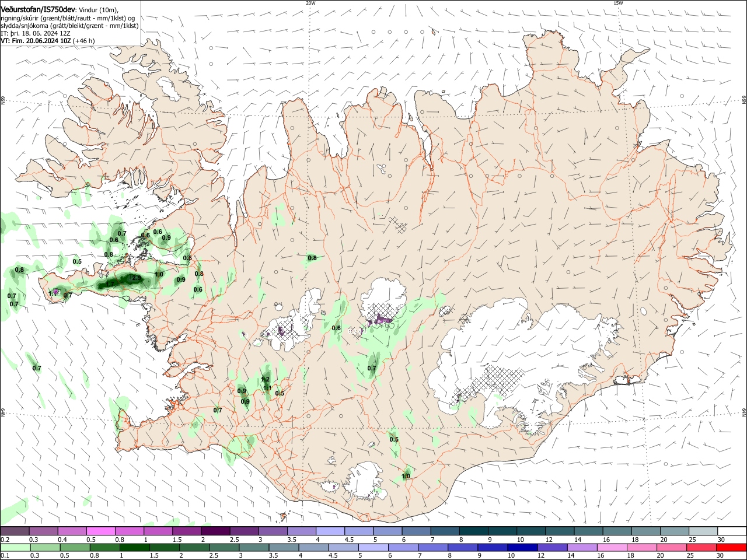747x560 pixels.
Task: Click the rigning/skúrir description line in the header
Action: pos(68,18)
